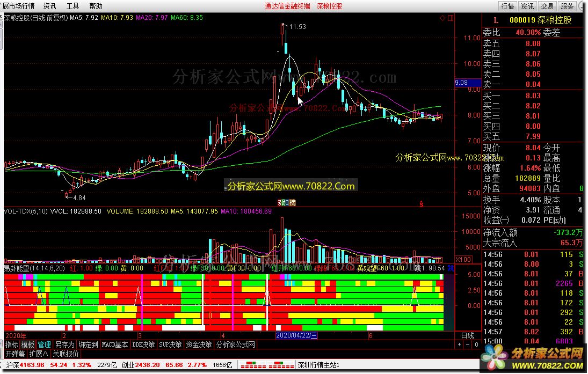Click the 卖五 price 8.08
This screenshot has width=588, height=374.
[533, 43]
